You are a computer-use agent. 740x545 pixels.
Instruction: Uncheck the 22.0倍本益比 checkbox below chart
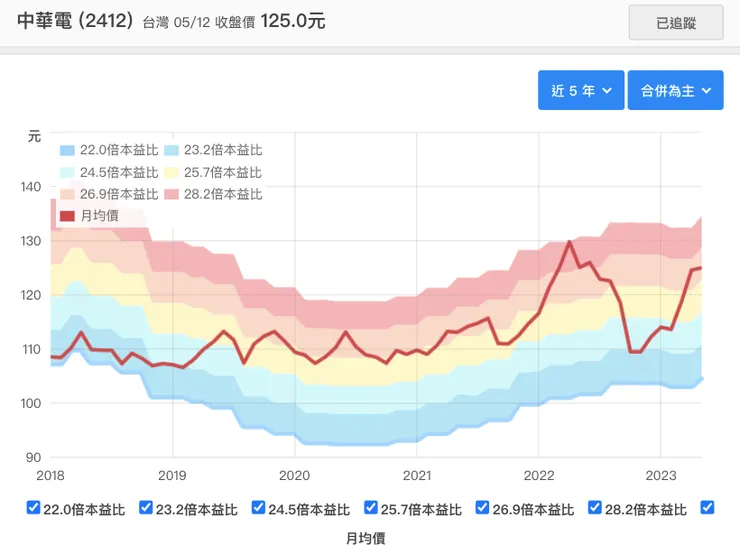33,508
